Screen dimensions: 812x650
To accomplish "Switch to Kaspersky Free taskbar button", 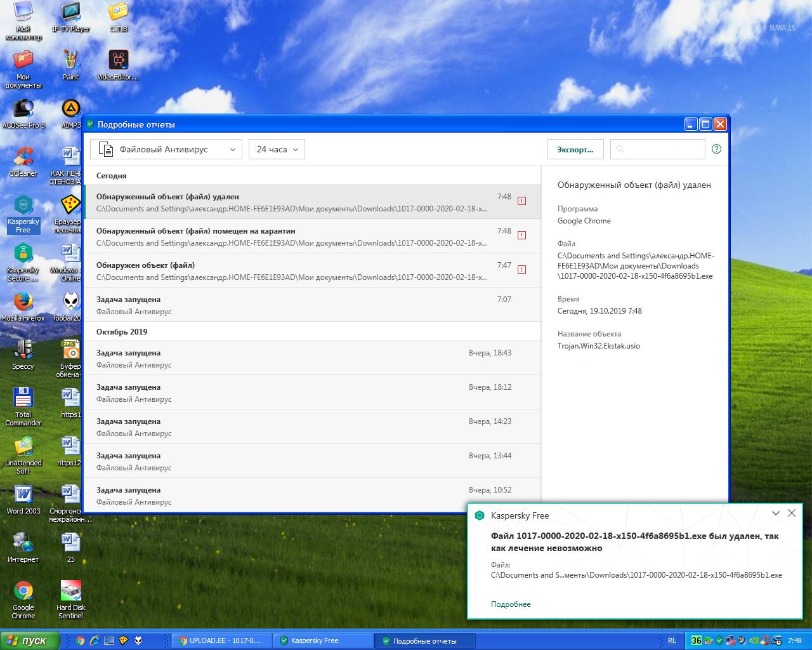I will tap(323, 640).
